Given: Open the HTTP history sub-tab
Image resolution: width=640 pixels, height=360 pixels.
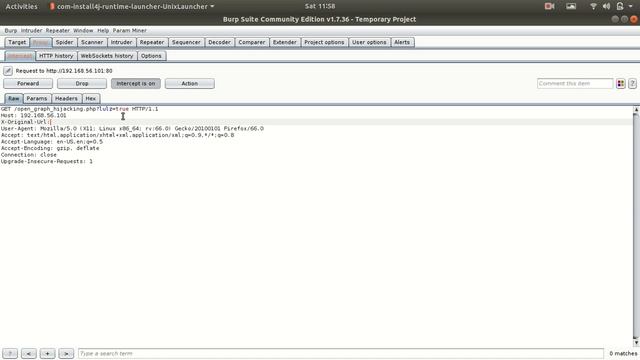Looking at the screenshot, I should click(56, 56).
